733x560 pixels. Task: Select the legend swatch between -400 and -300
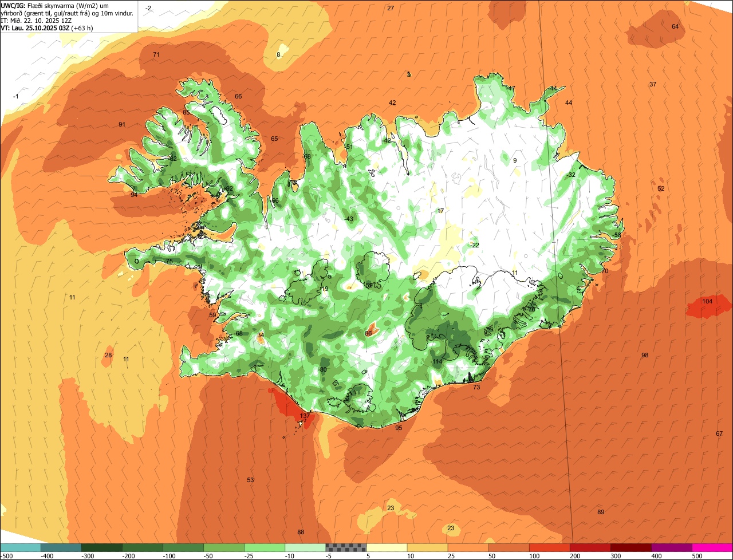click(x=61, y=547)
